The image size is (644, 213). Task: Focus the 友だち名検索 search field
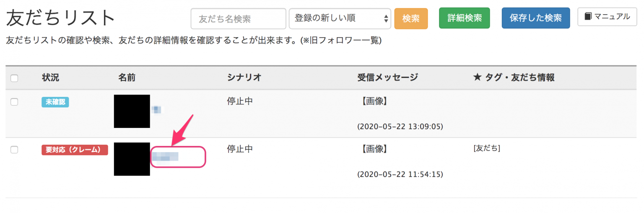[239, 18]
